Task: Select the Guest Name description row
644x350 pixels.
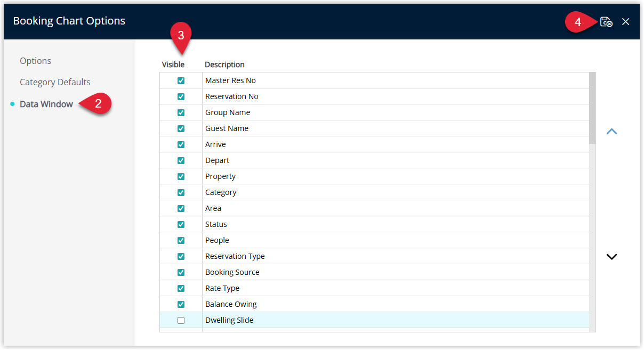Action: click(x=396, y=128)
